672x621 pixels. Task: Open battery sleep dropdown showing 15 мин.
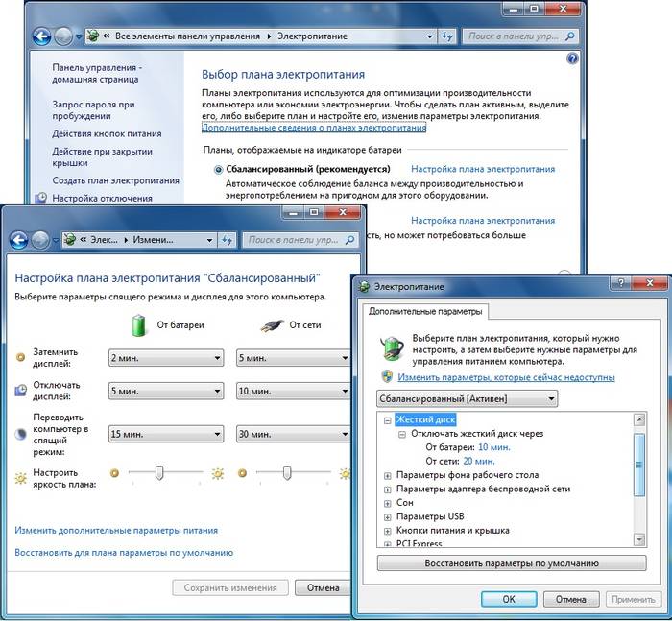[165, 433]
